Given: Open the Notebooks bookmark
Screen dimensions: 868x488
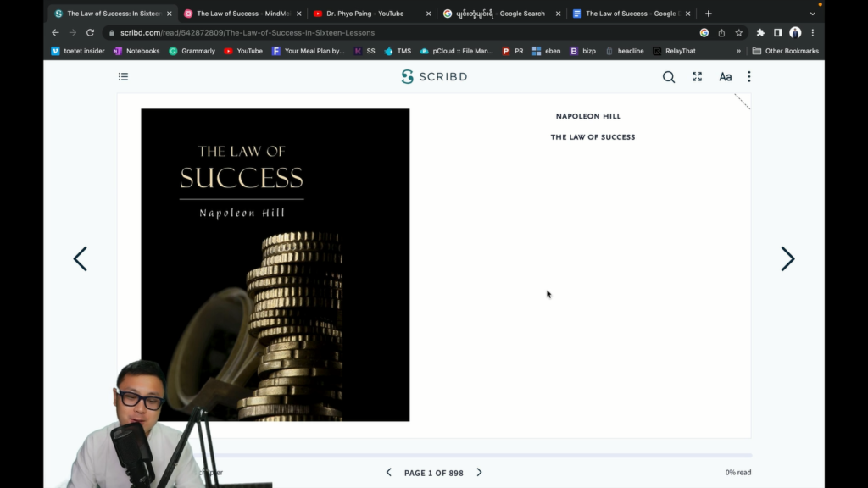Looking at the screenshot, I should click(136, 51).
